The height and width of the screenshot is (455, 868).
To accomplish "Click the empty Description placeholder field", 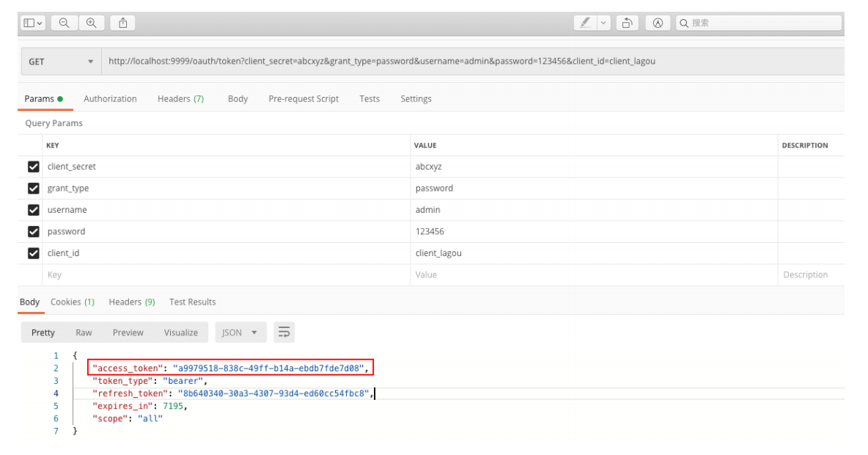I will [811, 274].
